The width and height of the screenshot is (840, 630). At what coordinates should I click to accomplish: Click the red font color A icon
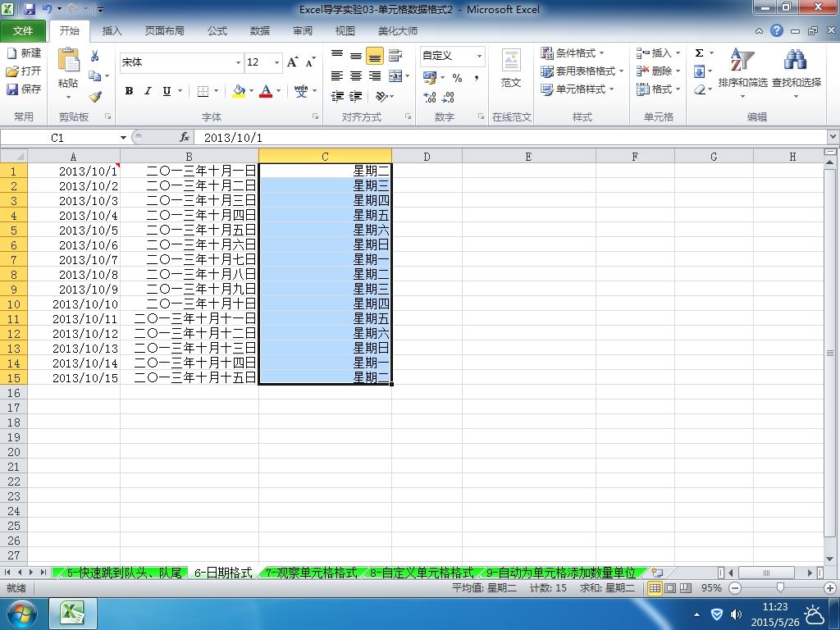click(x=266, y=91)
